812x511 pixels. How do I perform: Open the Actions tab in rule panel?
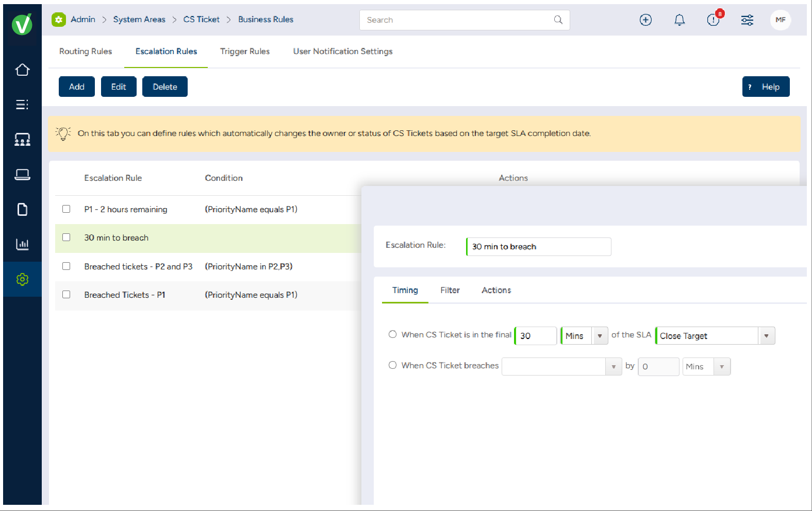[496, 291]
